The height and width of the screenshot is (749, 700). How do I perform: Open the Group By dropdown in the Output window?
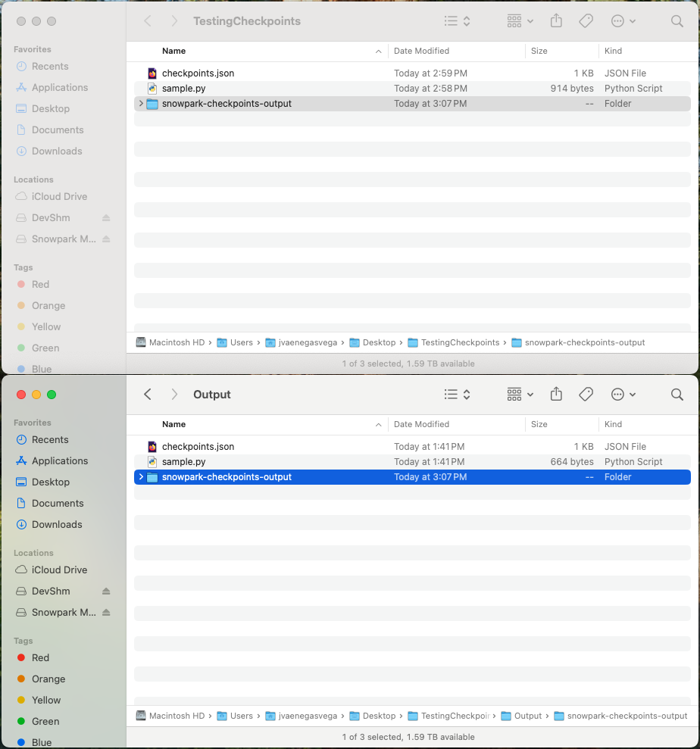520,395
